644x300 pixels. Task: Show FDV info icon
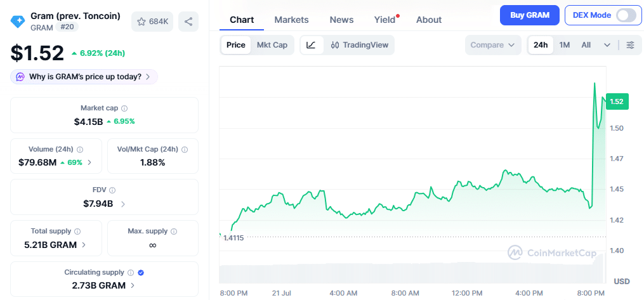click(112, 190)
